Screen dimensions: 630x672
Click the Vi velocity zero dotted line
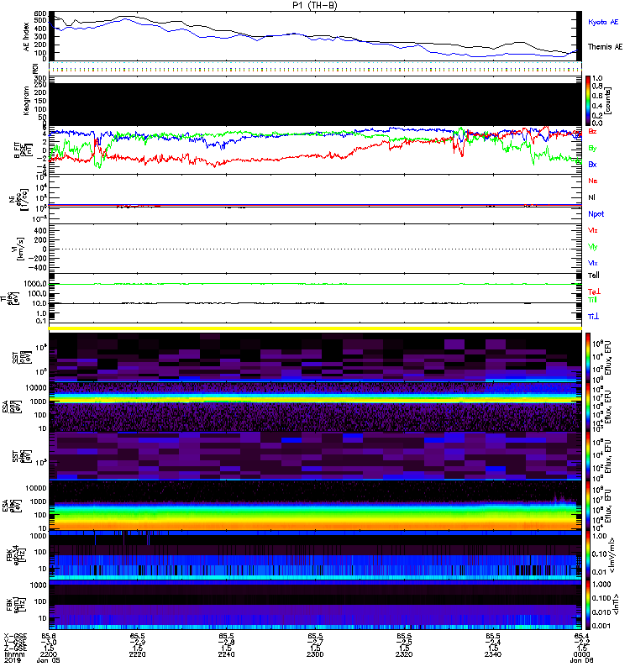(x=315, y=249)
